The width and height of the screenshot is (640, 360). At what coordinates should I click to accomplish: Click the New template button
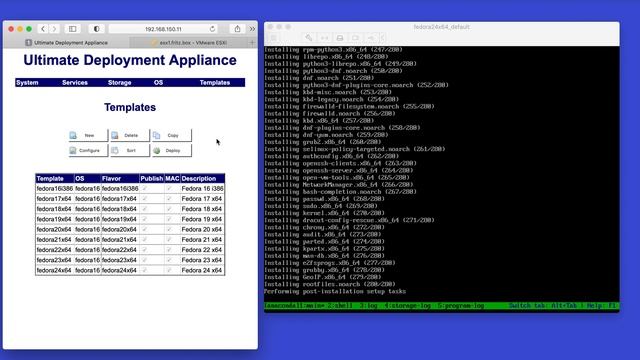88,135
